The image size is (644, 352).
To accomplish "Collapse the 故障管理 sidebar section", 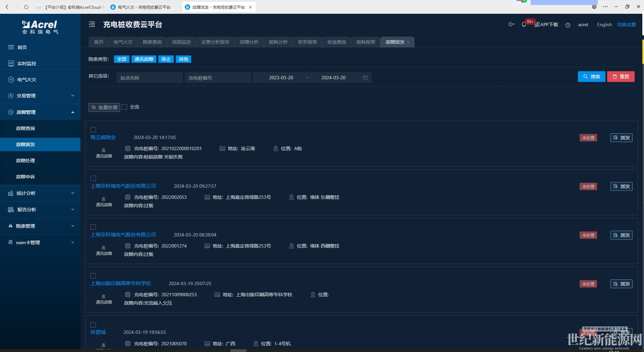I will (x=40, y=112).
